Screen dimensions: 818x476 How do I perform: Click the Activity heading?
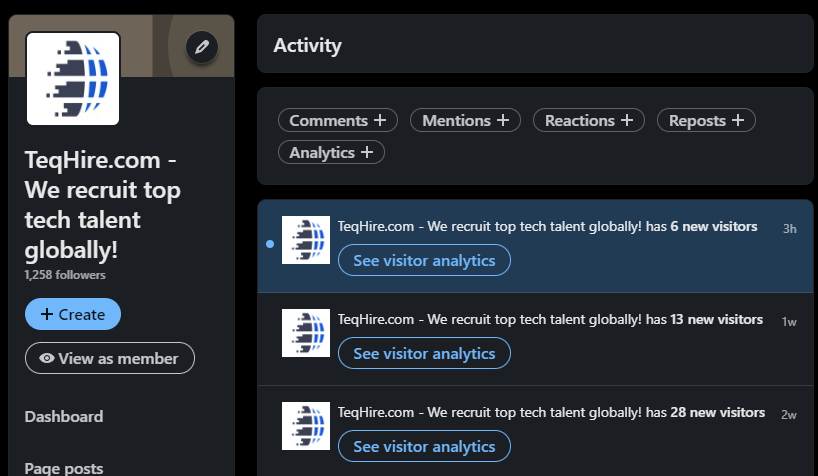(307, 45)
